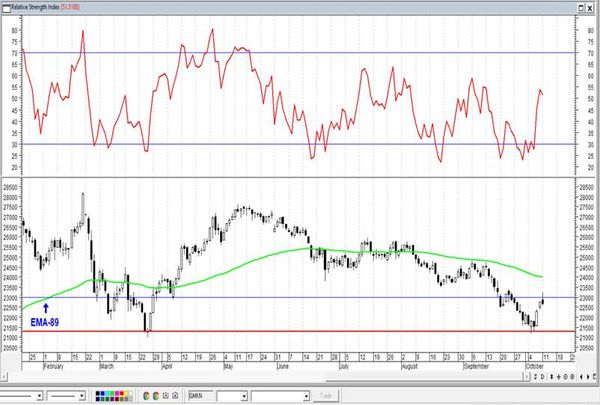Click the right arrow chart navigation icon
Viewport: 600px width, 405px height.
588,377
